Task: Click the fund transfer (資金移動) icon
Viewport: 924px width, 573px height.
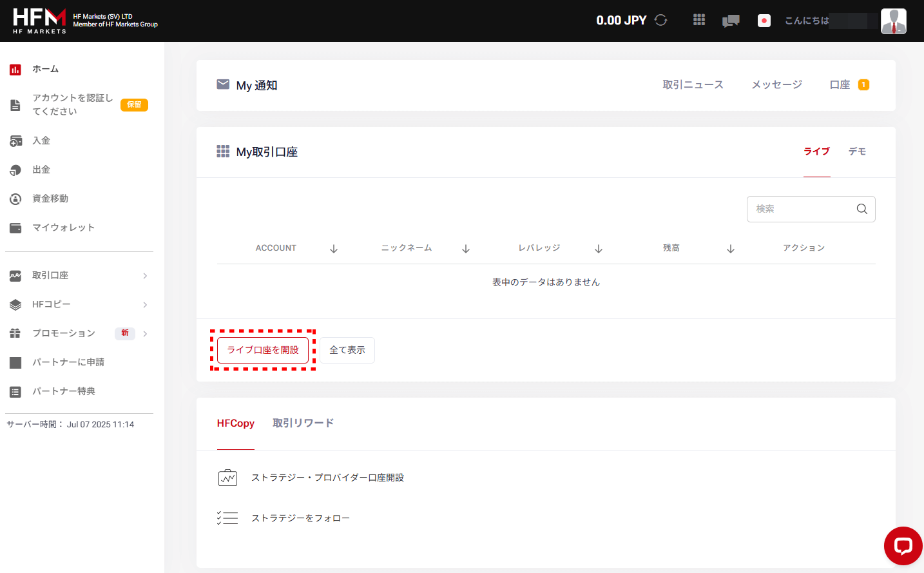Action: click(15, 199)
